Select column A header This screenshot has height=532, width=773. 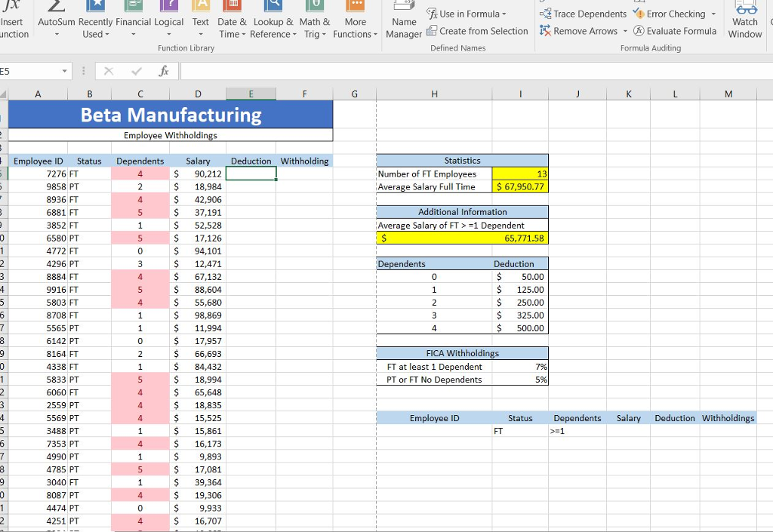38,94
